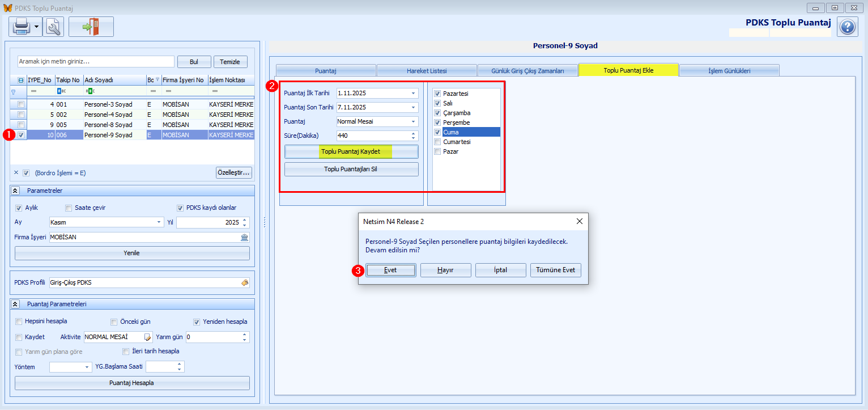868x410 pixels.
Task: Open the İşlem Günlükleri tab
Action: pyautogui.click(x=729, y=71)
